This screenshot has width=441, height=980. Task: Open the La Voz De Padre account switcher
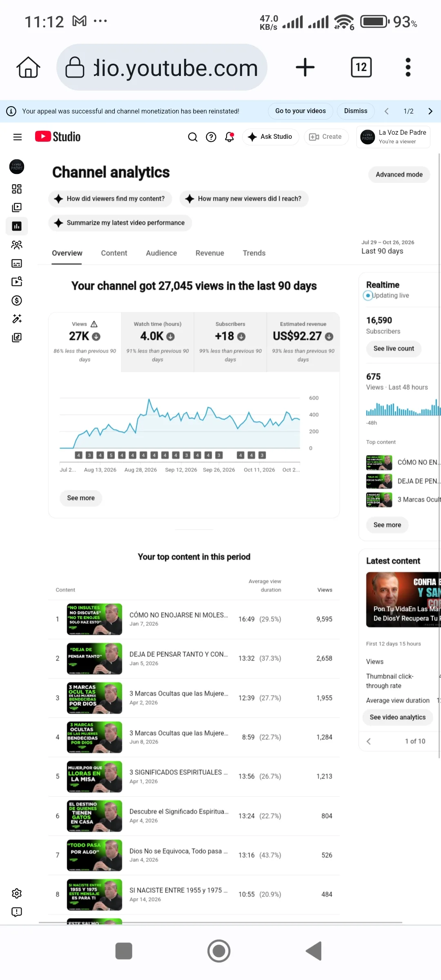393,137
